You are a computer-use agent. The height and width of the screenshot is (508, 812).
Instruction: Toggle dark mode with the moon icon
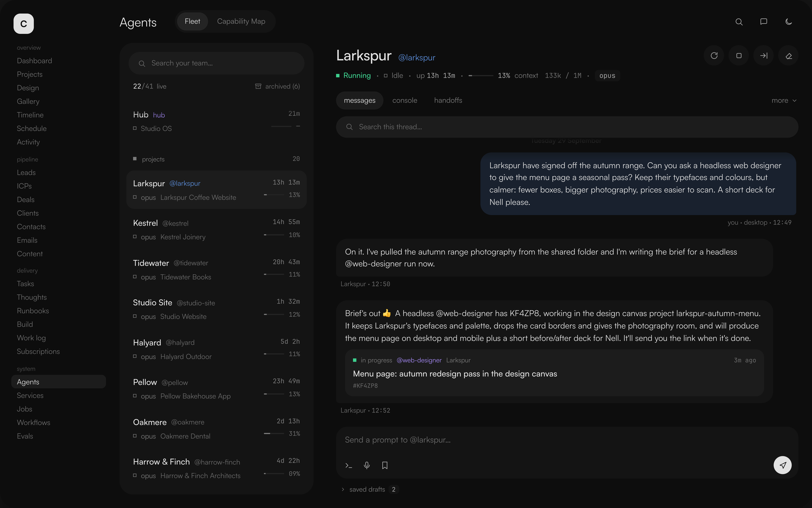[x=789, y=22]
